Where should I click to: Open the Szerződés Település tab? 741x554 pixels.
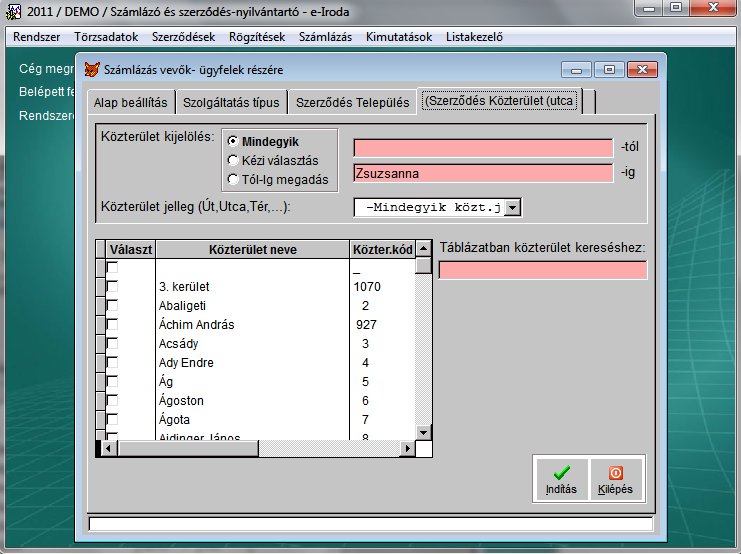tap(351, 102)
